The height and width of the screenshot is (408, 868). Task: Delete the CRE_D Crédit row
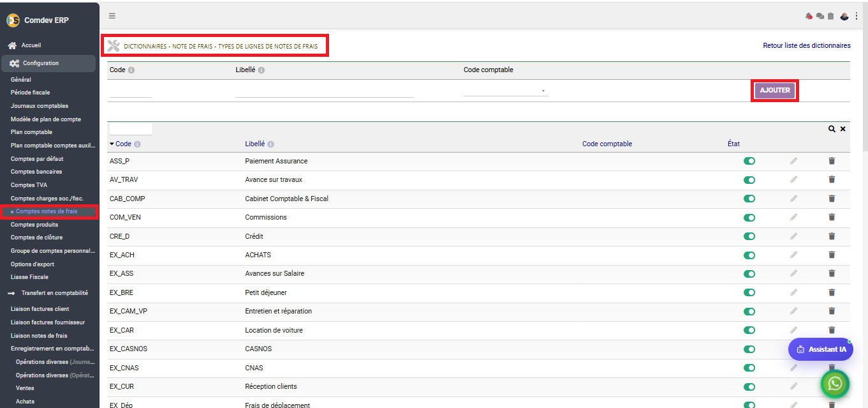click(832, 236)
